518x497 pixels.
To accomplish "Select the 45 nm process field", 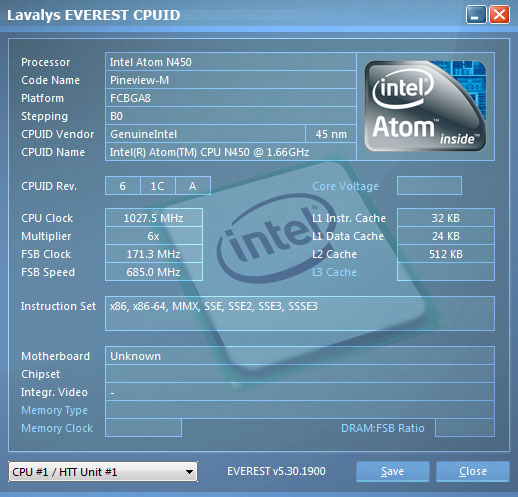I will (331, 134).
